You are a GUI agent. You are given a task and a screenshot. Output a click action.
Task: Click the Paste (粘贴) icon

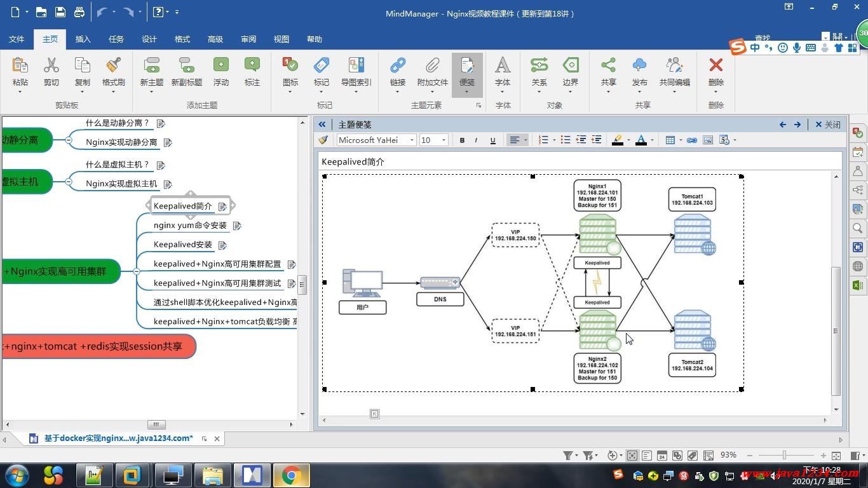pos(20,65)
